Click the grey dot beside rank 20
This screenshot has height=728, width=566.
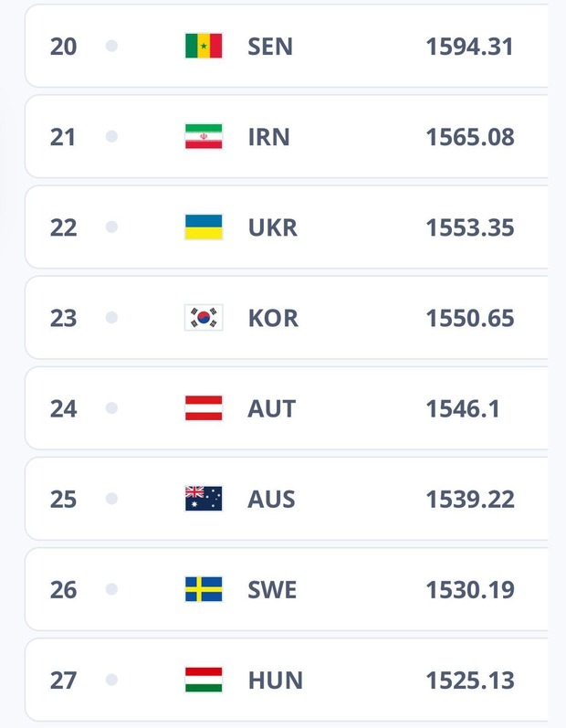111,46
